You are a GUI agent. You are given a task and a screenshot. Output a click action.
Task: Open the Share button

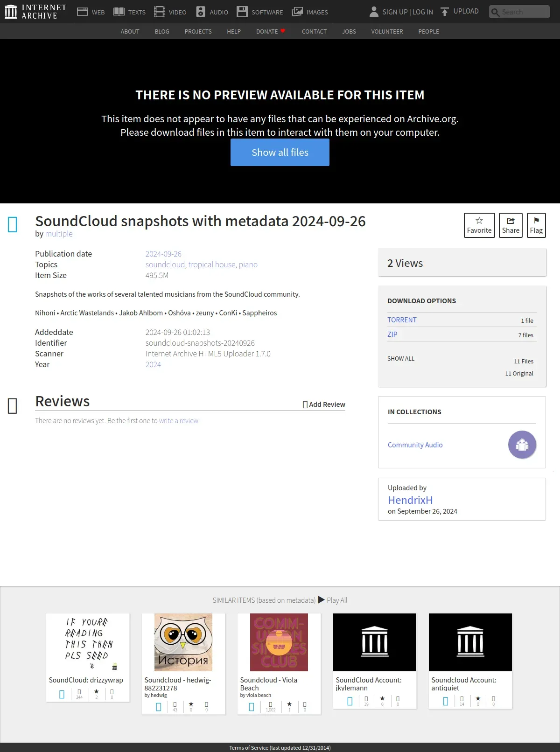pos(511,225)
